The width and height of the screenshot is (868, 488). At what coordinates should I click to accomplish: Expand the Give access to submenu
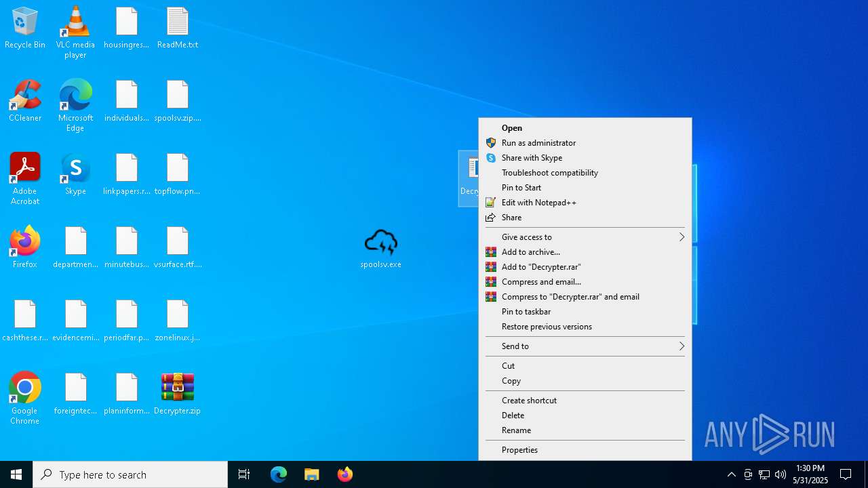point(585,237)
